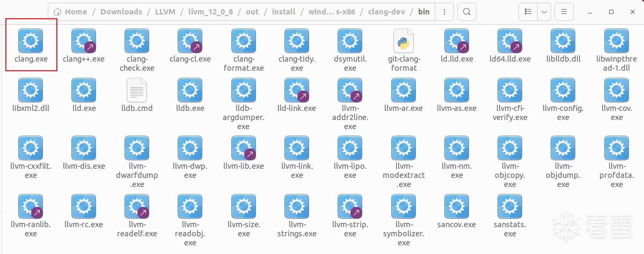Viewport: 644px width, 254px height.
Task: Select the clang-cl.exe link icon
Action: coord(190,41)
